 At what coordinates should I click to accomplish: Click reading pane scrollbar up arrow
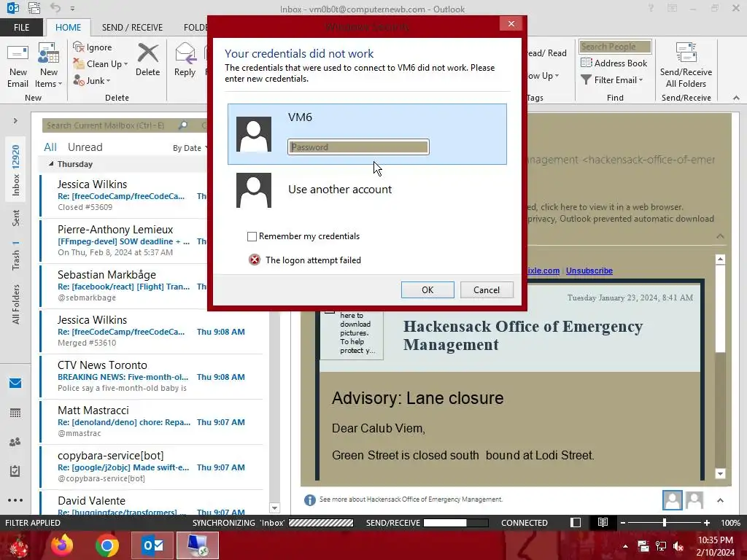click(x=720, y=260)
